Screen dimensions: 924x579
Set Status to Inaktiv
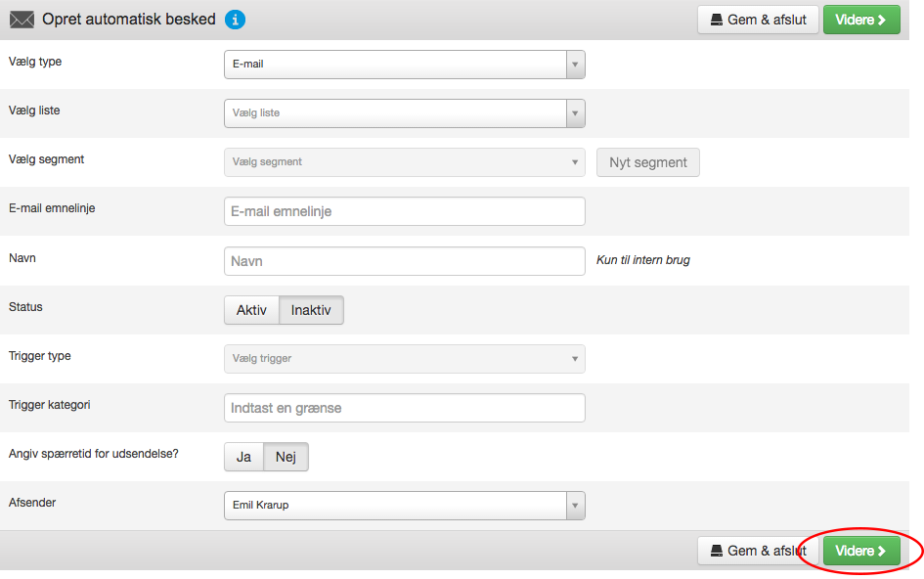pos(311,310)
